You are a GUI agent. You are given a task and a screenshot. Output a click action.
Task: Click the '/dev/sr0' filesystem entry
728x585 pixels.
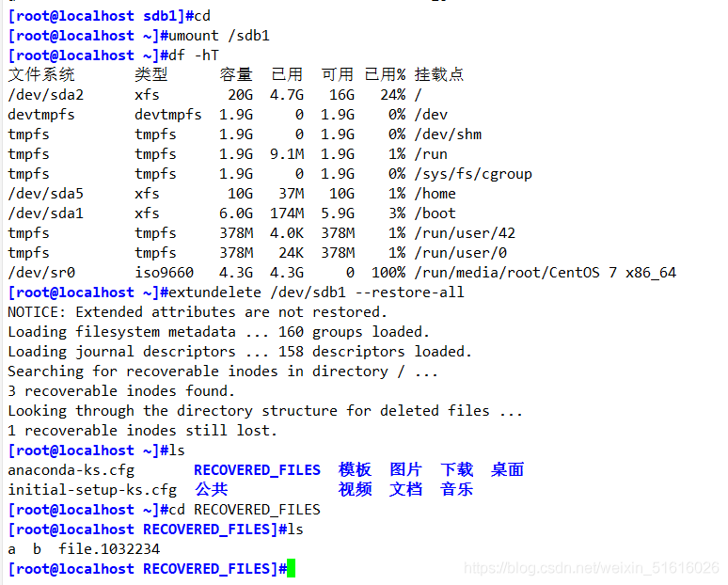(41, 273)
